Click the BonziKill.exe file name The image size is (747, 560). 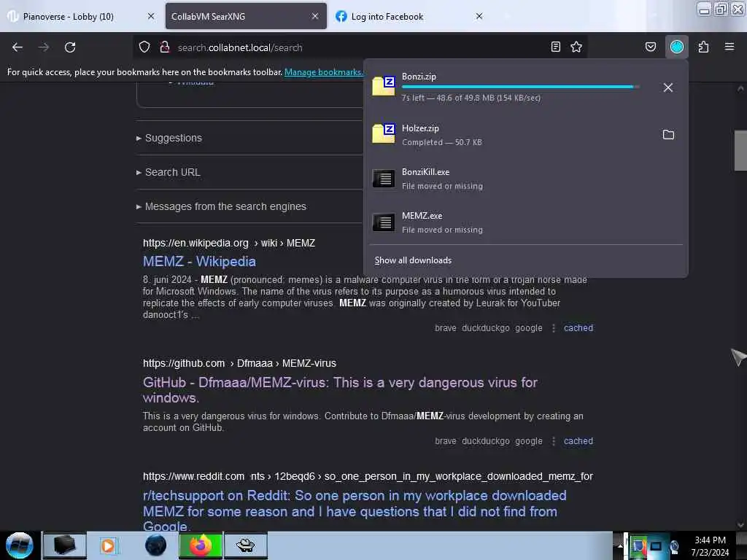[425, 172]
